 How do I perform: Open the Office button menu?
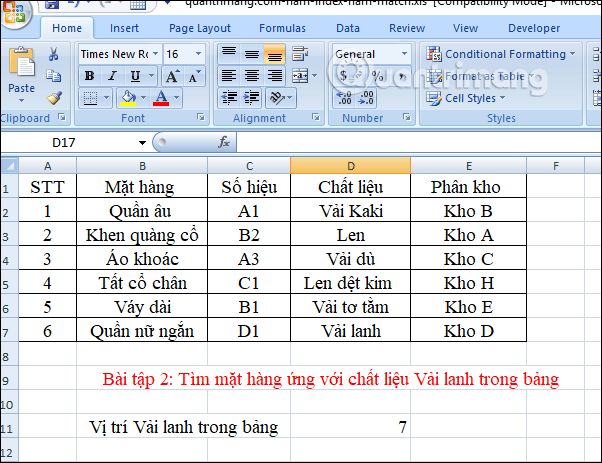(x=14, y=12)
